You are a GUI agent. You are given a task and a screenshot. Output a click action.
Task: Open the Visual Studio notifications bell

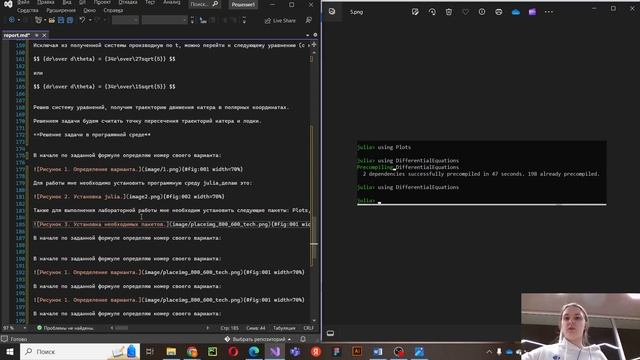pos(303,339)
